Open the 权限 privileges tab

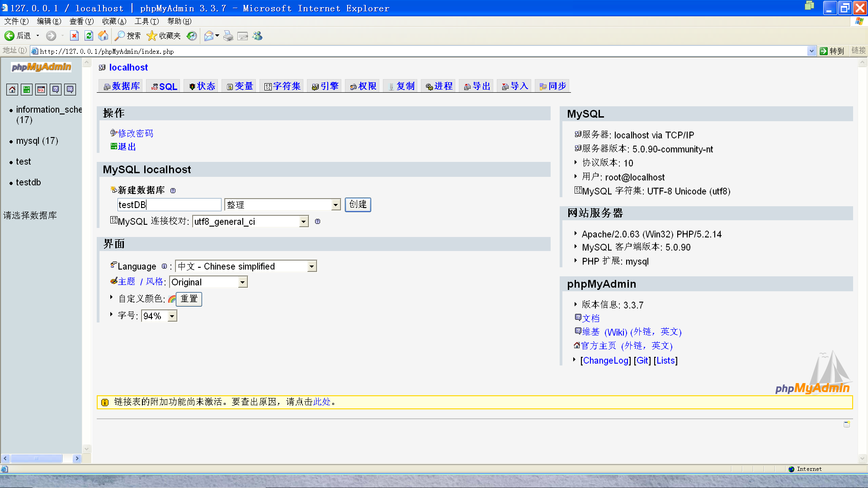click(362, 86)
